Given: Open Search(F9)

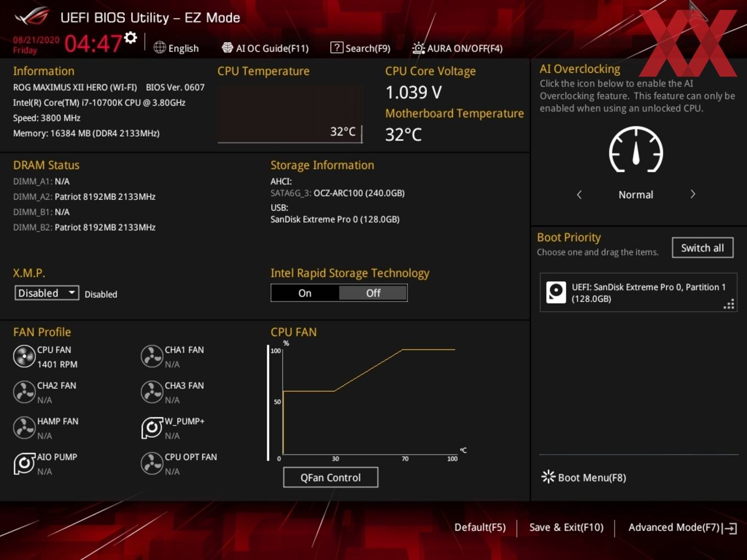Looking at the screenshot, I should [360, 48].
